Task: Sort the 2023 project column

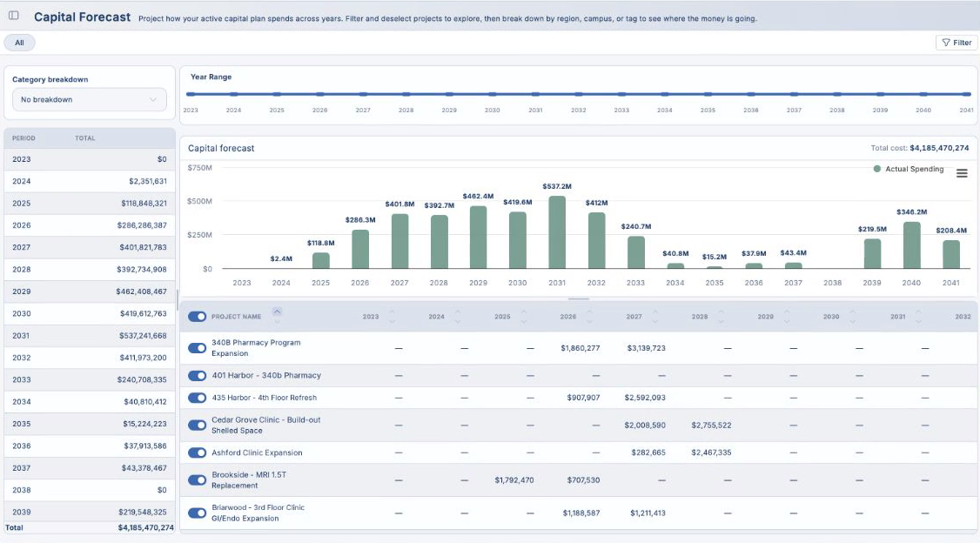Action: pos(392,317)
